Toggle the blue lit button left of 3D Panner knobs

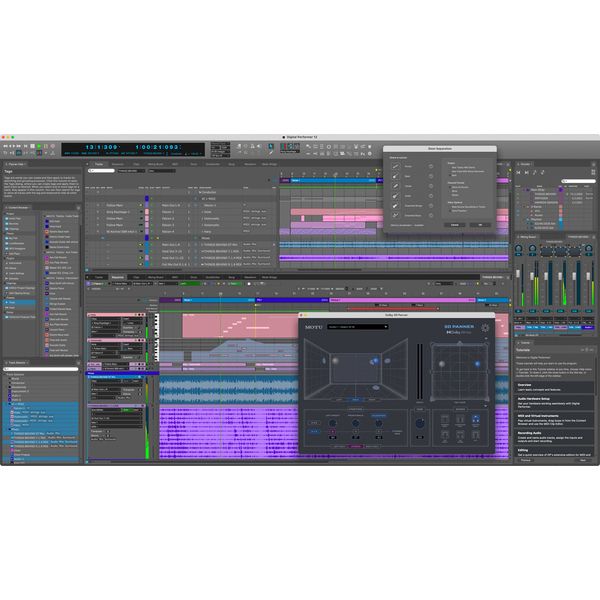(x=314, y=431)
